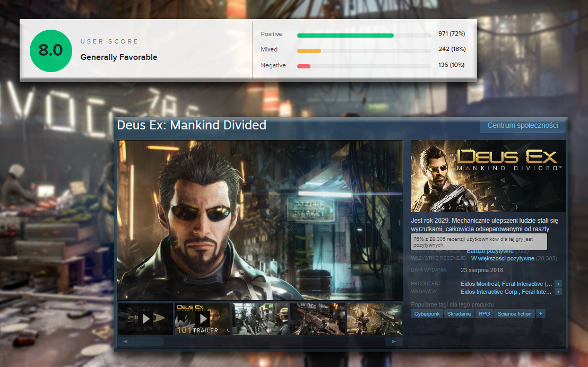588x367 pixels.
Task: Open the Centrum społeczności page
Action: click(x=522, y=126)
